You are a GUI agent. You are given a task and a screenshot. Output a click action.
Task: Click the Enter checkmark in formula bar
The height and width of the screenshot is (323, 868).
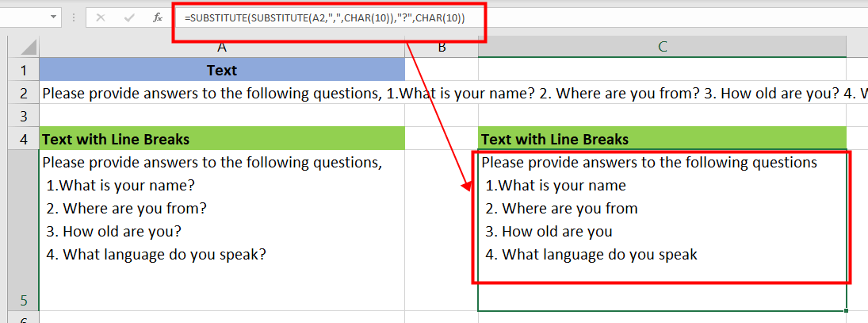(x=128, y=17)
